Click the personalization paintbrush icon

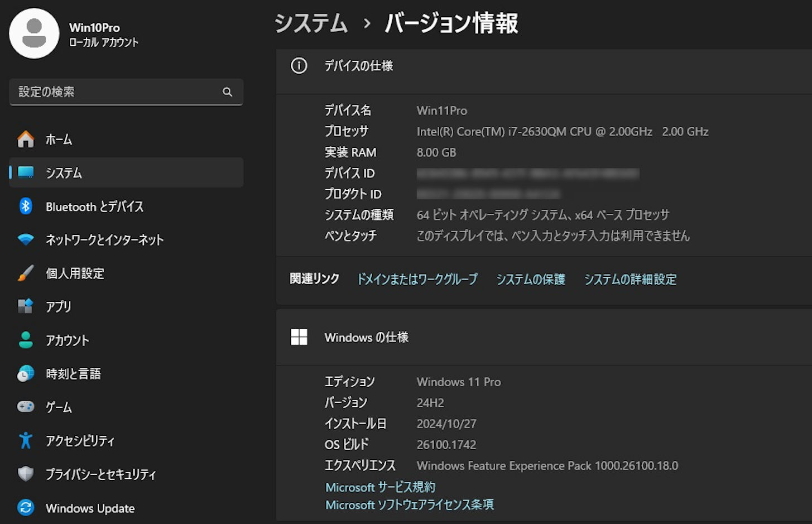click(x=26, y=273)
